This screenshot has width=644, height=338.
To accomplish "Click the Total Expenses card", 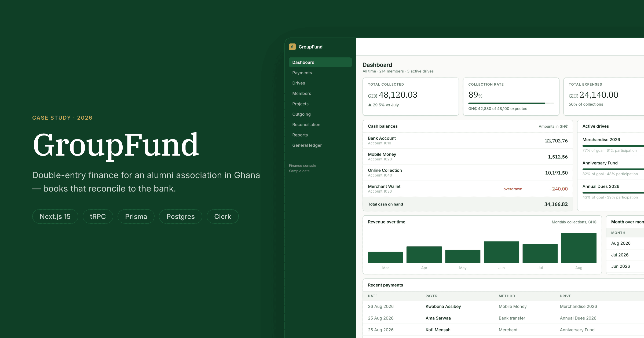I will [604, 97].
